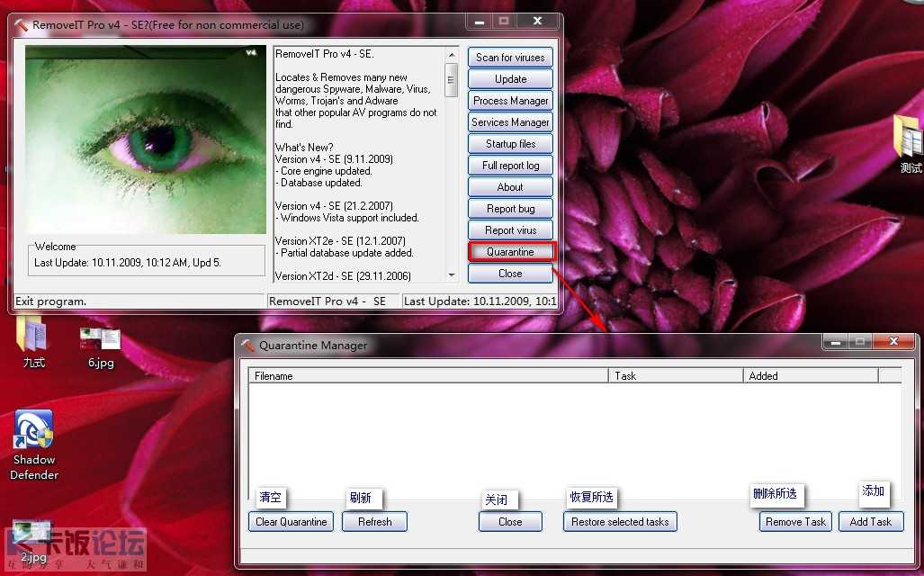Viewport: 924px width, 576px height.
Task: Open the Quarantine manager button
Action: (x=510, y=252)
